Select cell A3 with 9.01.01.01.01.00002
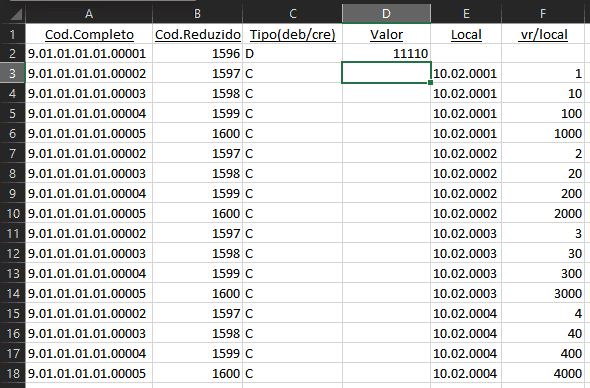Viewport: 590px width, 388px height. [89, 73]
